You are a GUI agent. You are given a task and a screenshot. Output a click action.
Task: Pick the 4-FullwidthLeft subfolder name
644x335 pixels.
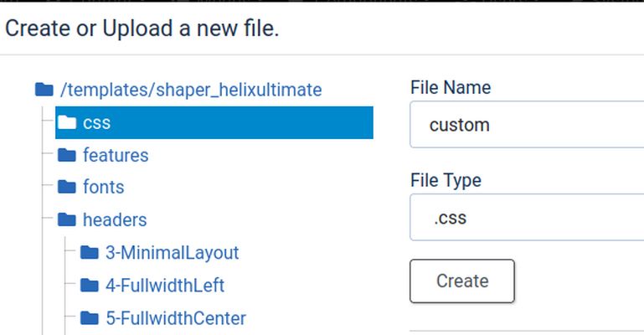click(165, 286)
